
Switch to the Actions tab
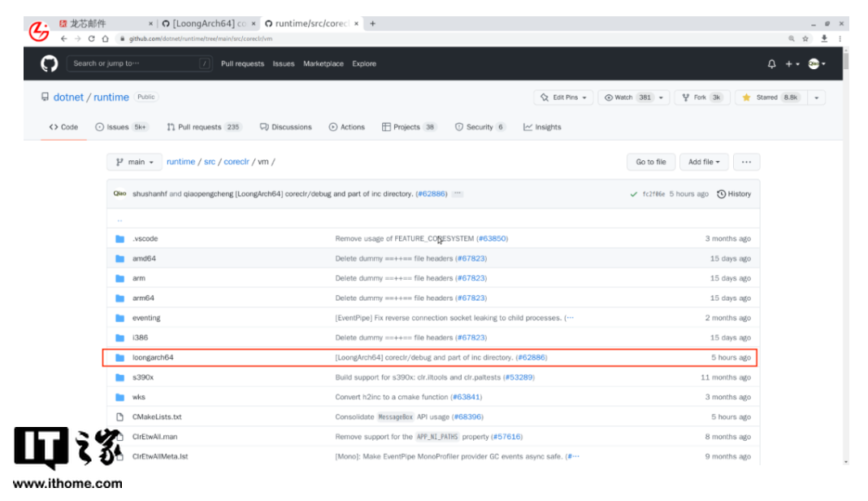(x=347, y=127)
